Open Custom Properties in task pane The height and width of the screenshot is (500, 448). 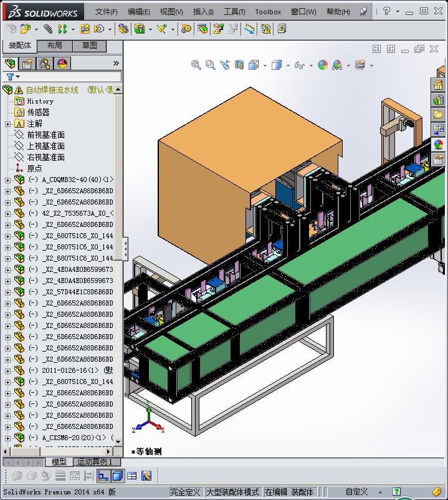(438, 159)
